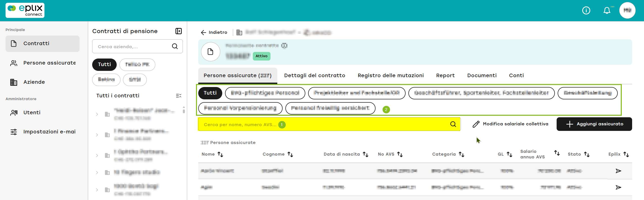Sort table by Stato
Viewport: 644px width, 200px height.
coord(587,154)
